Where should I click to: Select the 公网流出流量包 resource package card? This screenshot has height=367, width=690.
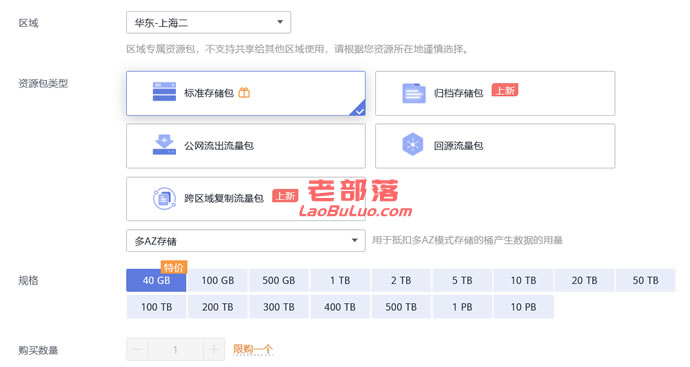tap(246, 146)
